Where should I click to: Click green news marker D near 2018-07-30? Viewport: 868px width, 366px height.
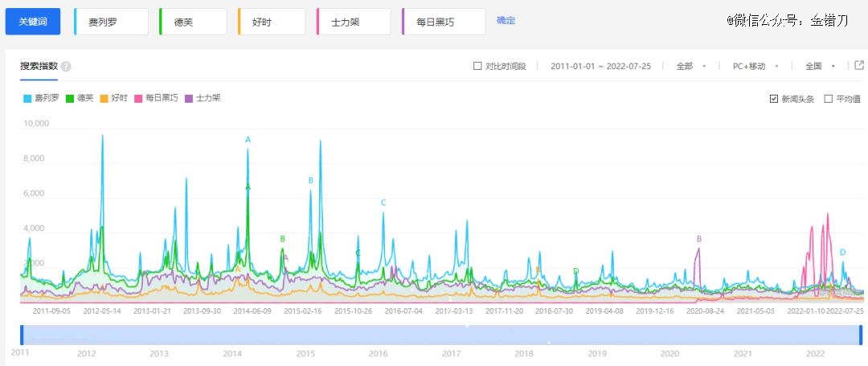click(x=575, y=271)
